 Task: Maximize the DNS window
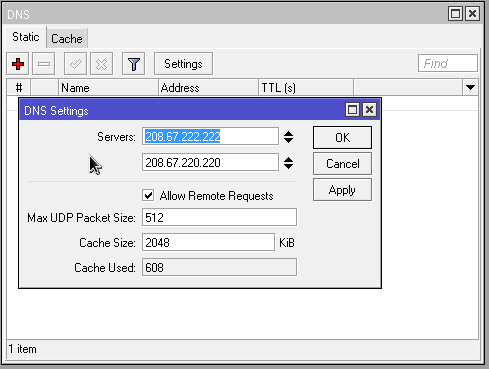[455, 14]
